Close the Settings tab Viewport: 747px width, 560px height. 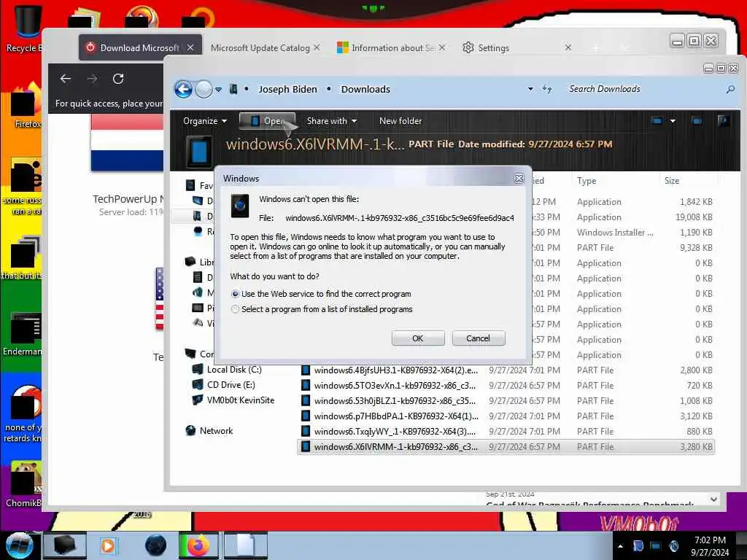click(x=568, y=47)
